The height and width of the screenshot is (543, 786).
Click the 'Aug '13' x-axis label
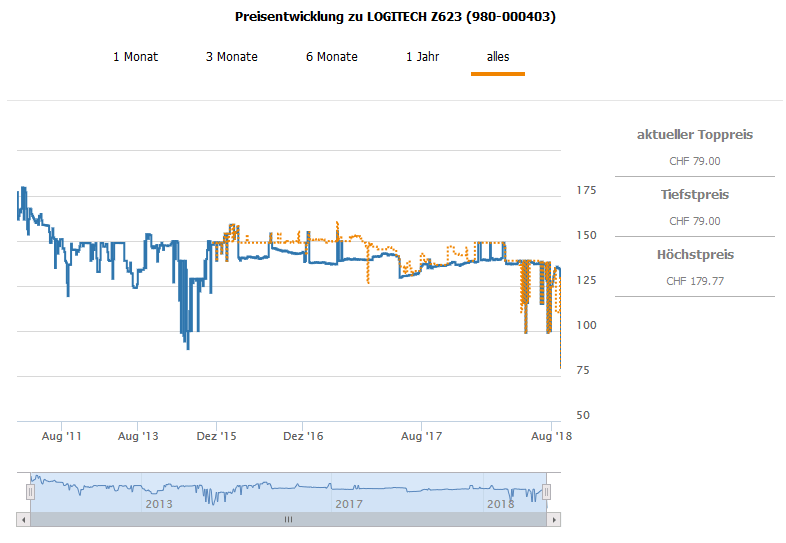point(138,436)
